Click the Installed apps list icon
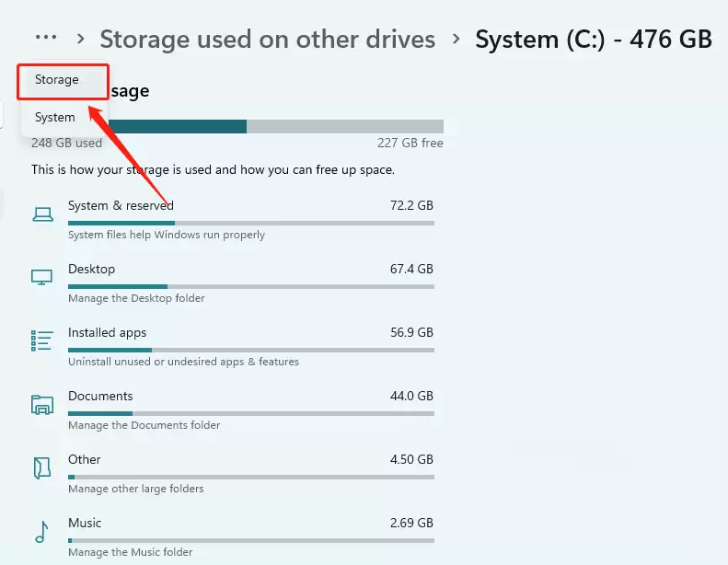Viewport: 728px width, 565px height. tap(41, 340)
